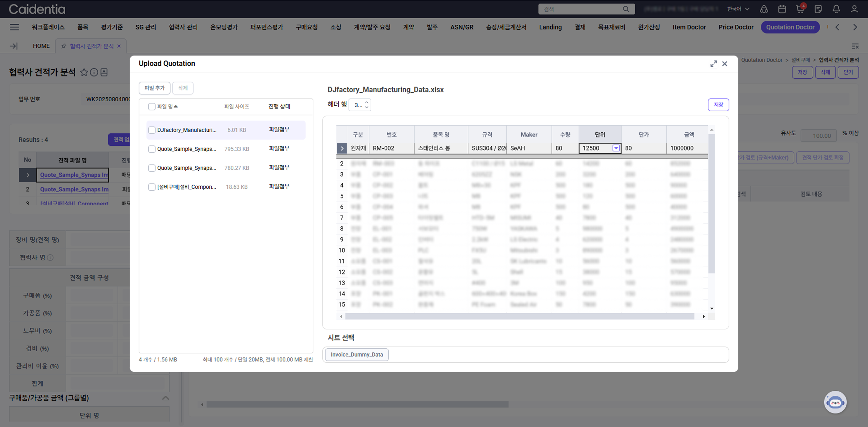Image resolution: width=868 pixels, height=427 pixels.
Task: Click the hamburger menu icon
Action: pos(14,27)
